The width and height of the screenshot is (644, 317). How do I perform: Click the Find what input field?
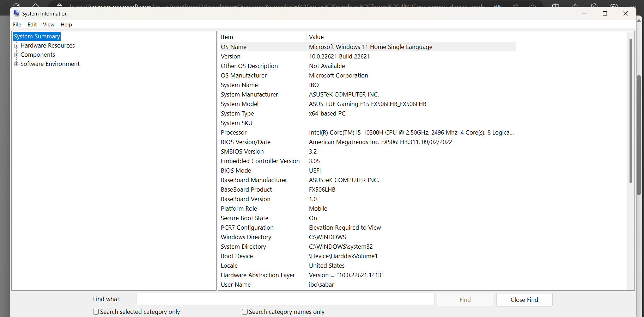[x=285, y=299]
